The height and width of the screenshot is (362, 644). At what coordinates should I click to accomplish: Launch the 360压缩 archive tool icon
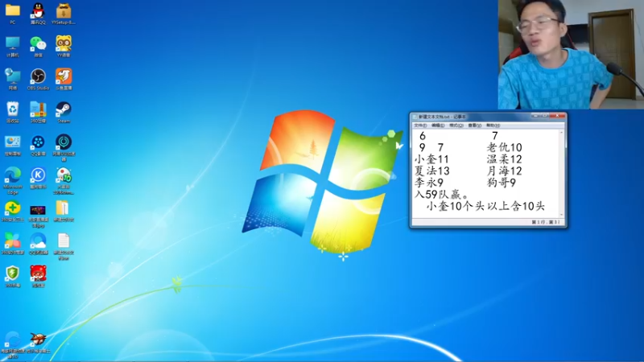tap(38, 109)
